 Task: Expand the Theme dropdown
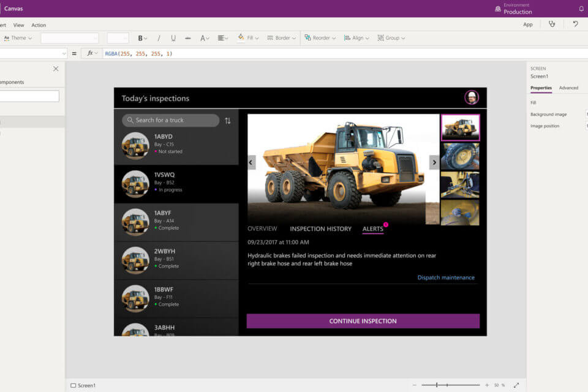[18, 38]
